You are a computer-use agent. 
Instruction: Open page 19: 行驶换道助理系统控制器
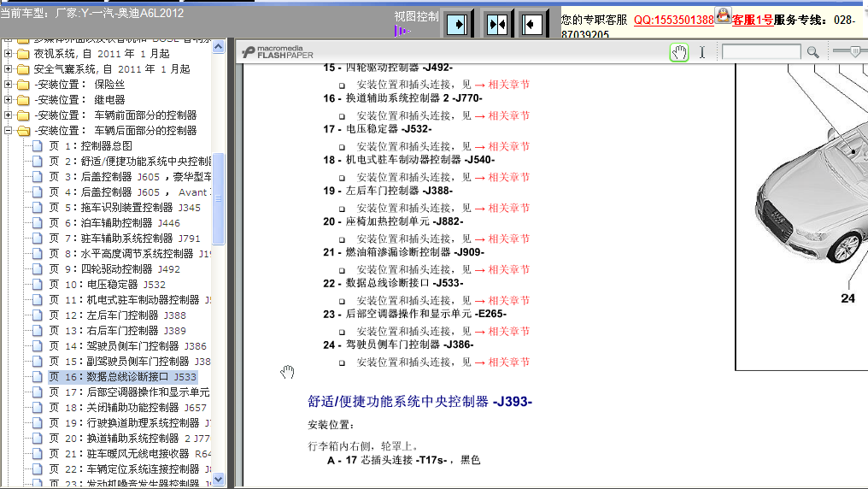coord(130,422)
